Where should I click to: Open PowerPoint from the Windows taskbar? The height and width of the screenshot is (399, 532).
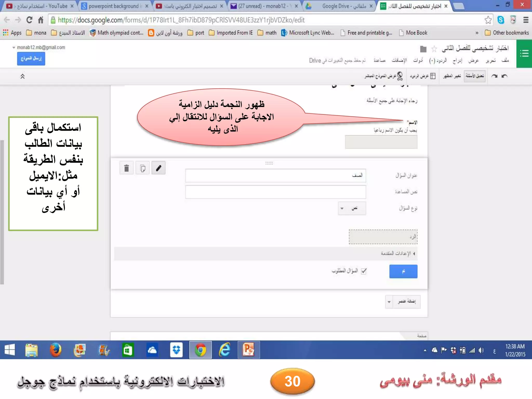tap(248, 350)
